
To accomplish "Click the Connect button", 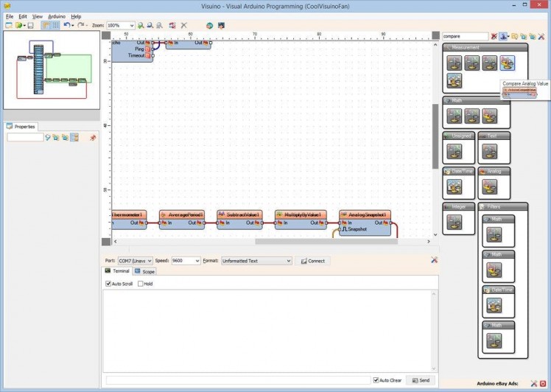I will tap(312, 261).
